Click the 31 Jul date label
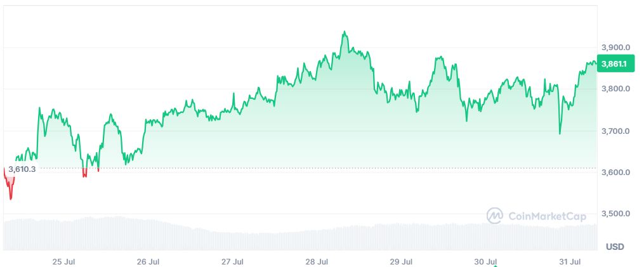The image size is (644, 267). 571,262
